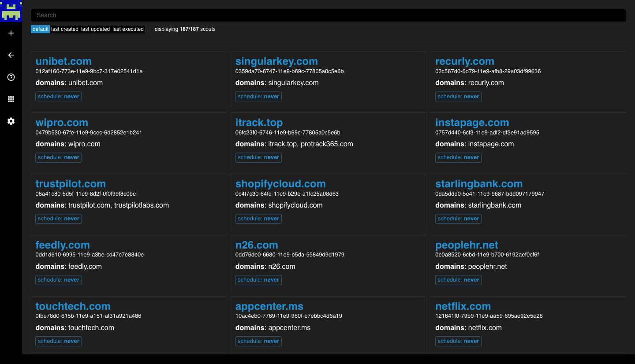This screenshot has height=364, width=635.
Task: Open the shopifycloud.com scout
Action: pos(280,184)
